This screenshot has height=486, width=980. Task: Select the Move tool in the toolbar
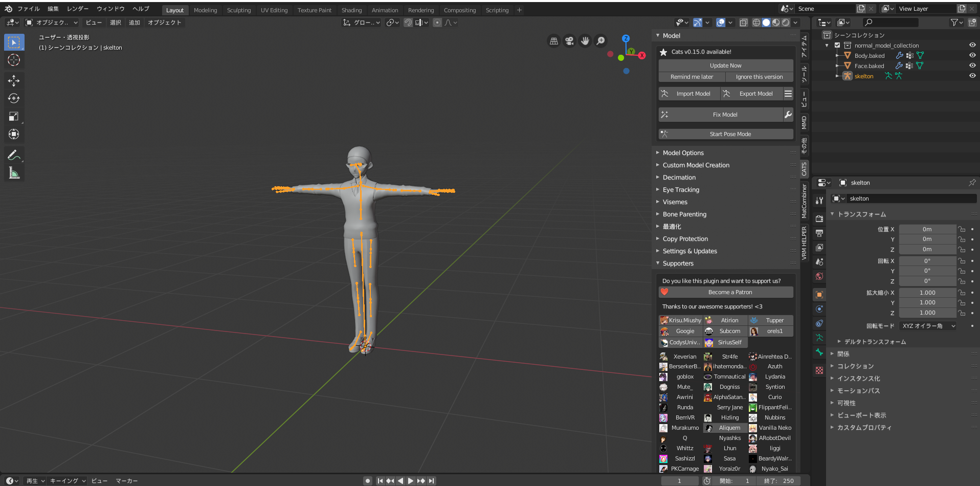point(14,80)
